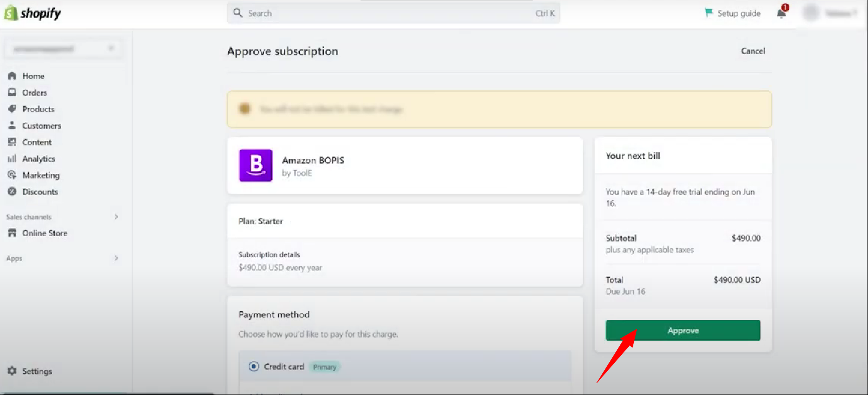Click the Settings gear icon
This screenshot has height=395, width=868.
(12, 371)
